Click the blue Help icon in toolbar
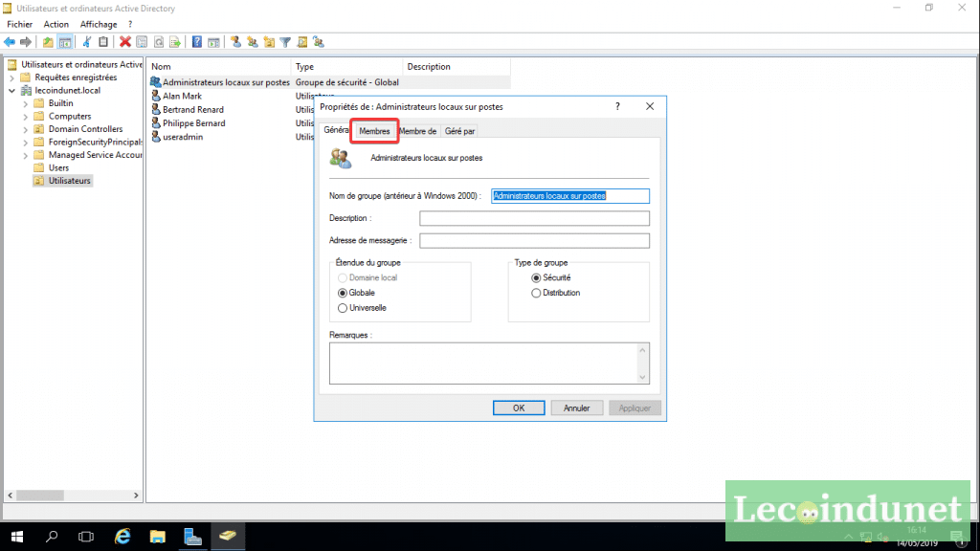This screenshot has width=980, height=551. [x=196, y=42]
